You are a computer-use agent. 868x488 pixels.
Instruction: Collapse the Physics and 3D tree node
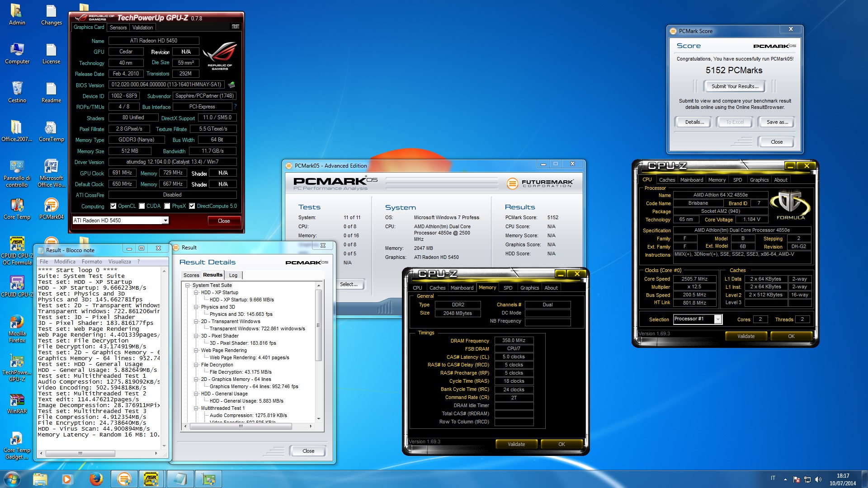[196, 307]
